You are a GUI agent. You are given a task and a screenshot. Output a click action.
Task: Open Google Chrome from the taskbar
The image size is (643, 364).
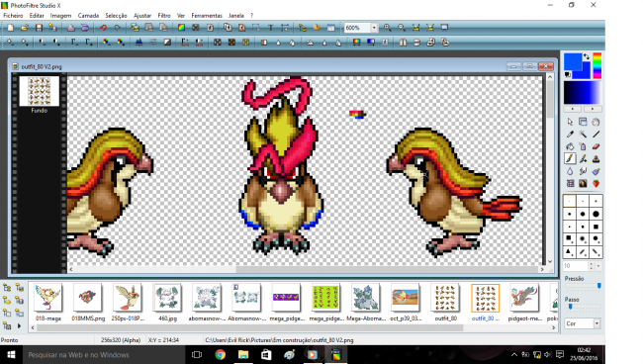click(x=221, y=354)
